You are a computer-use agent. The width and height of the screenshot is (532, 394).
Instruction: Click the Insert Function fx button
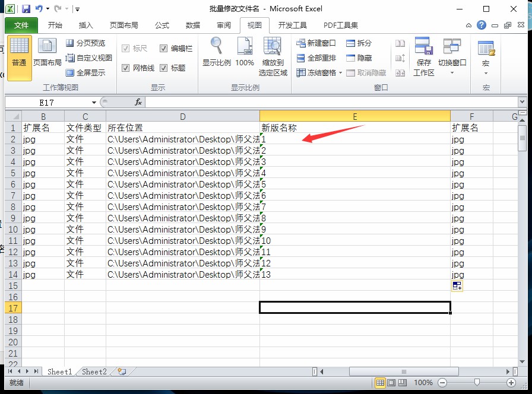click(138, 102)
